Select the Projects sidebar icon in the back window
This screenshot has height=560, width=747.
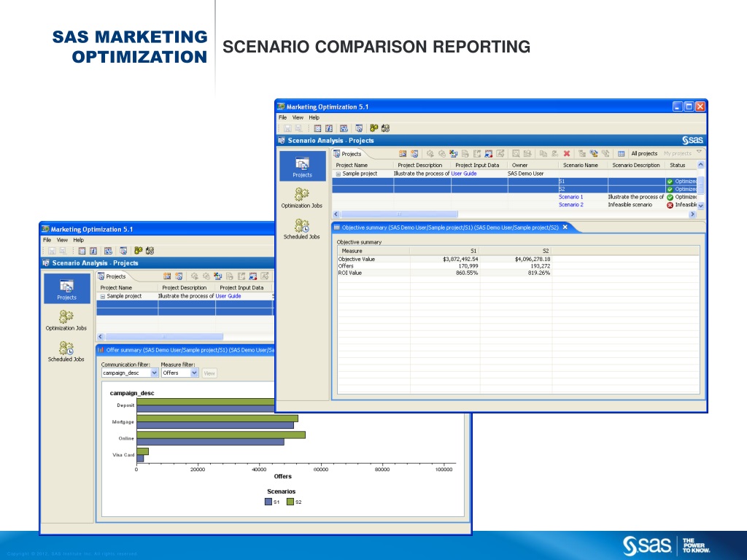tap(66, 289)
